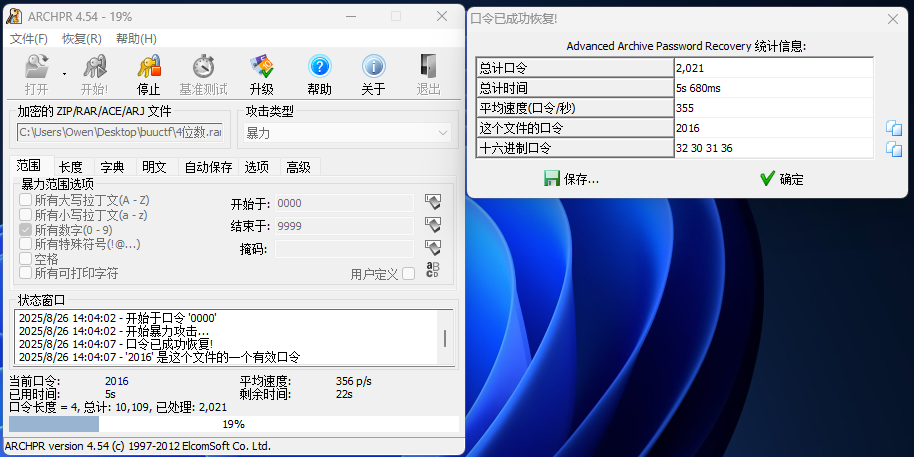Open Help with the 帮助 toolbar icon
The width and height of the screenshot is (914, 457).
(x=319, y=66)
